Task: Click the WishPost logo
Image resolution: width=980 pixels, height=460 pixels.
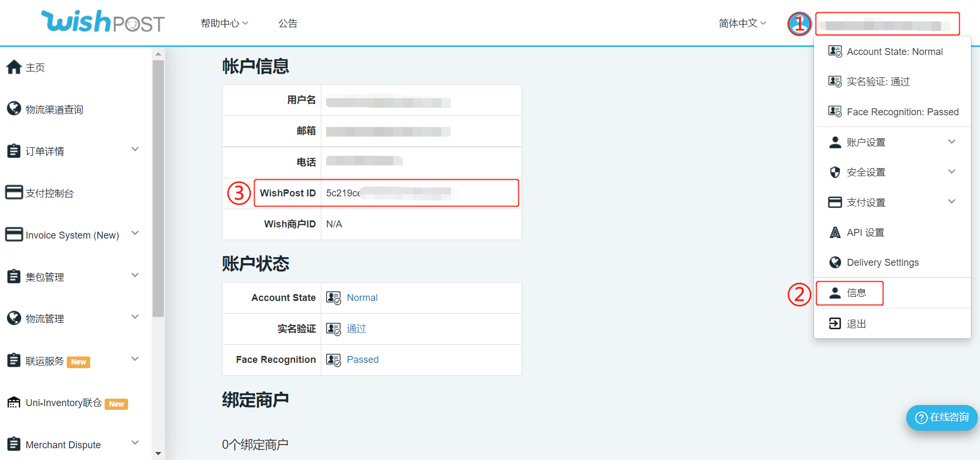Action: point(103,22)
